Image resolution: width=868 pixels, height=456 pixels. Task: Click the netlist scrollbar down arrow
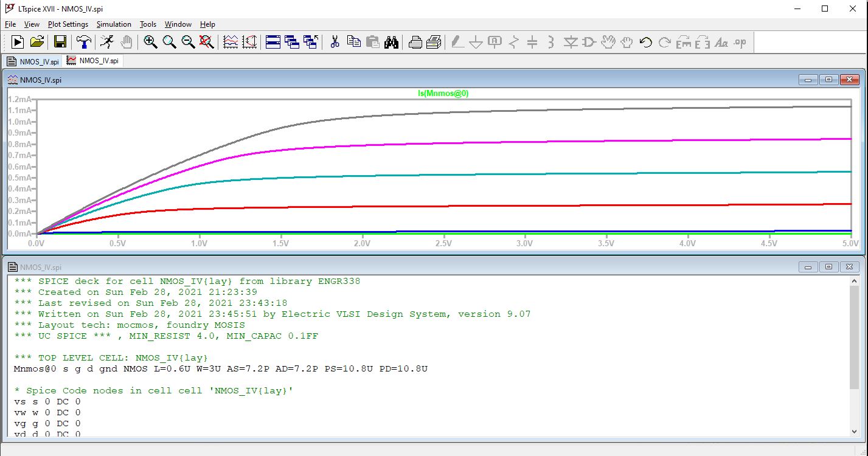(855, 431)
